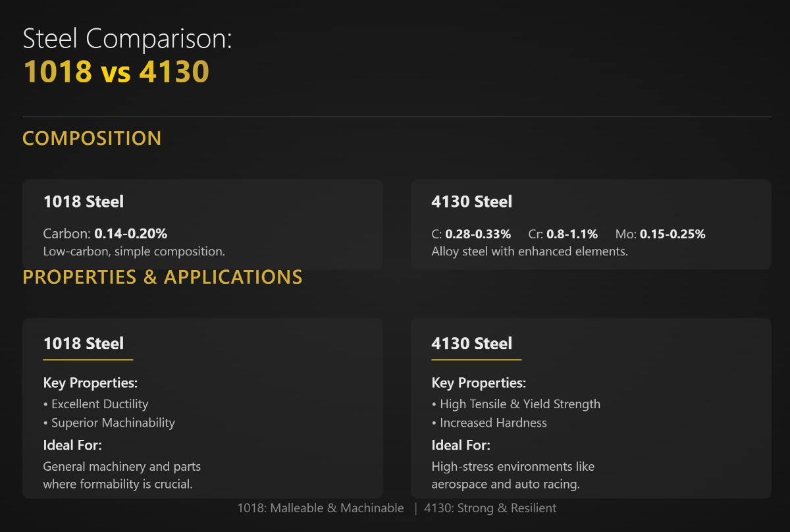Select "4130 Steel" heading in the composition card
The height and width of the screenshot is (532, 790).
(471, 202)
